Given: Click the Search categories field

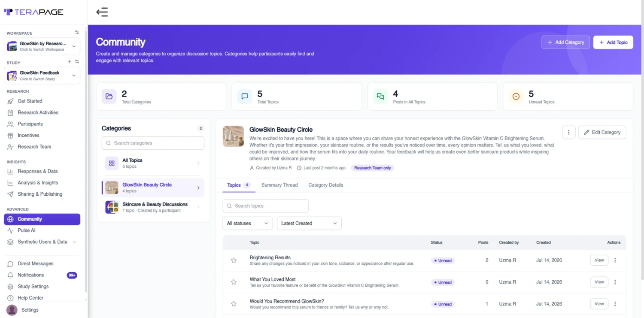Looking at the screenshot, I should (153, 143).
